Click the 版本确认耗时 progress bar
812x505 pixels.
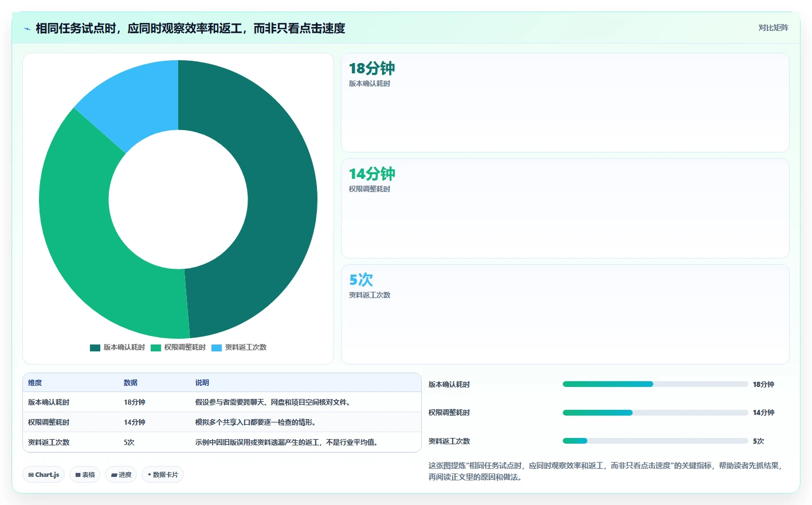pyautogui.click(x=656, y=384)
